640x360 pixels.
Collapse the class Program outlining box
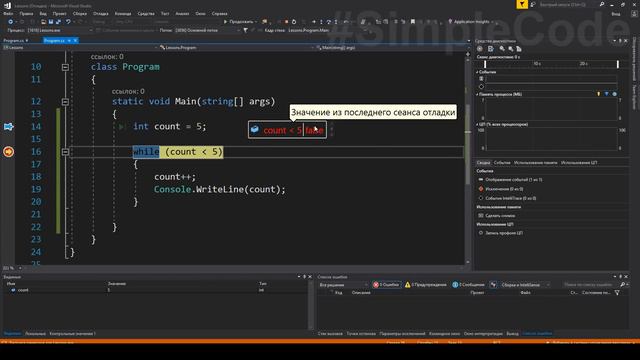click(65, 67)
